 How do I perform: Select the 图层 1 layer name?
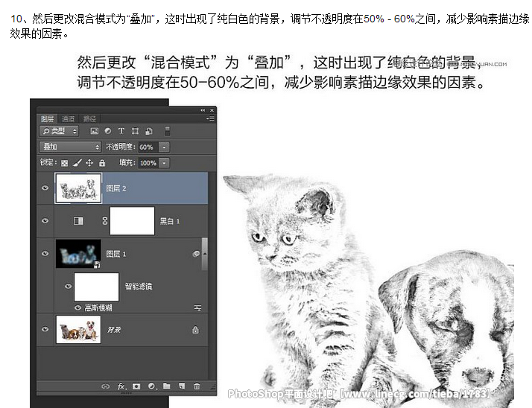pos(116,254)
